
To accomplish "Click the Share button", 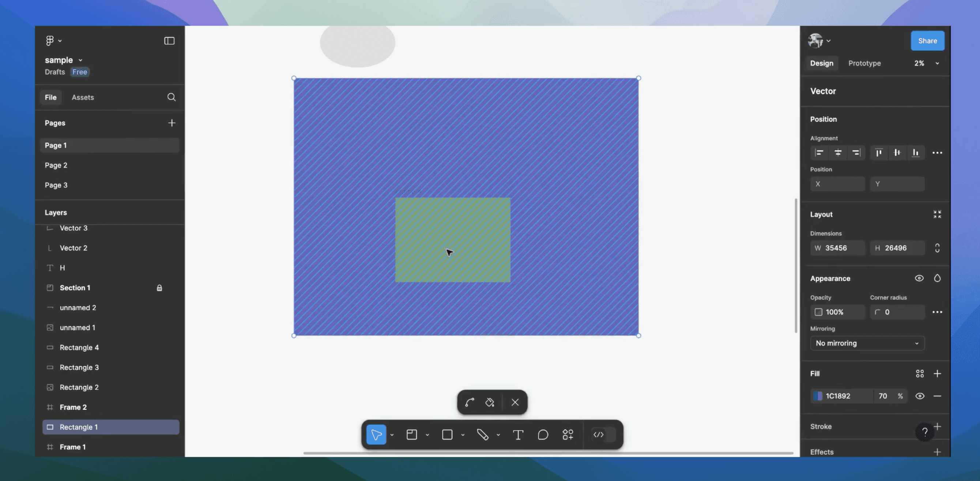I will tap(927, 41).
